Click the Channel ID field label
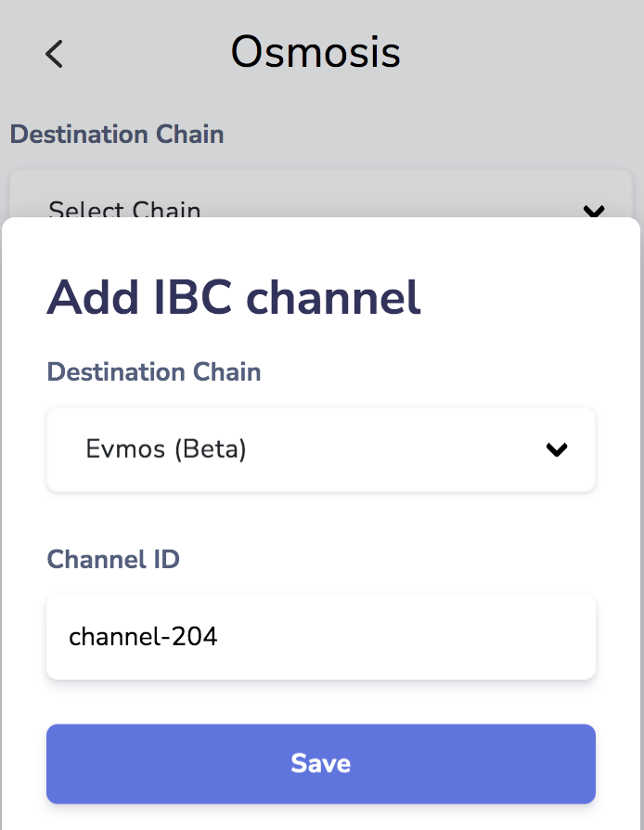This screenshot has height=830, width=644. coord(113,560)
